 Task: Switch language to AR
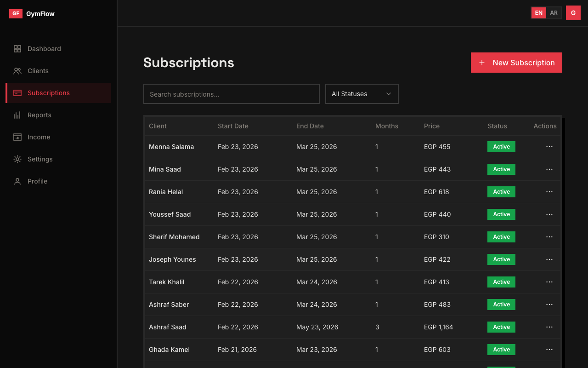point(554,13)
